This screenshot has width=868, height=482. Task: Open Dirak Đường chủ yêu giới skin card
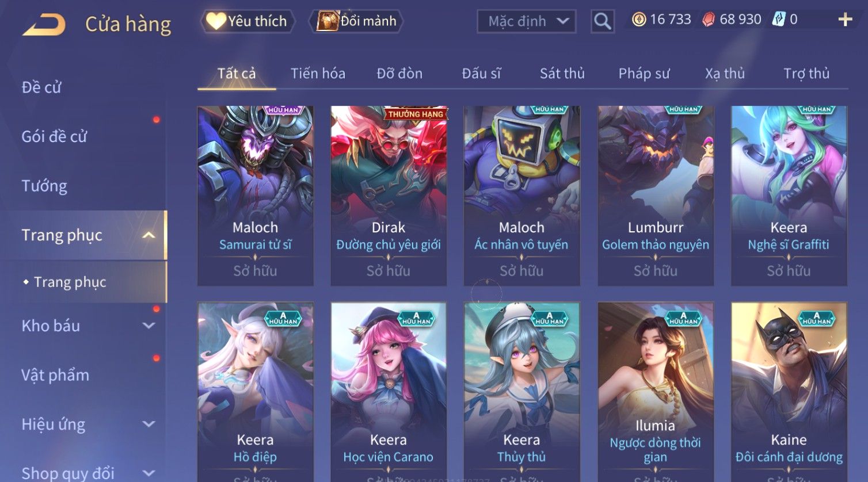click(389, 196)
